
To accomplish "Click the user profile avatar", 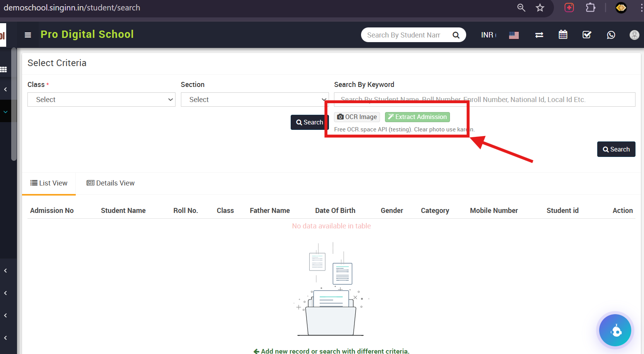I will 634,35.
